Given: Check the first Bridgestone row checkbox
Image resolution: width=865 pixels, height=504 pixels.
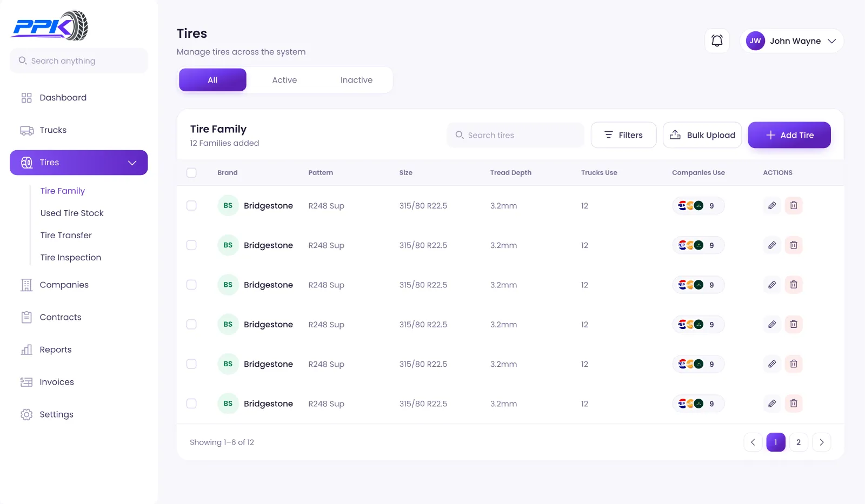Looking at the screenshot, I should [191, 206].
